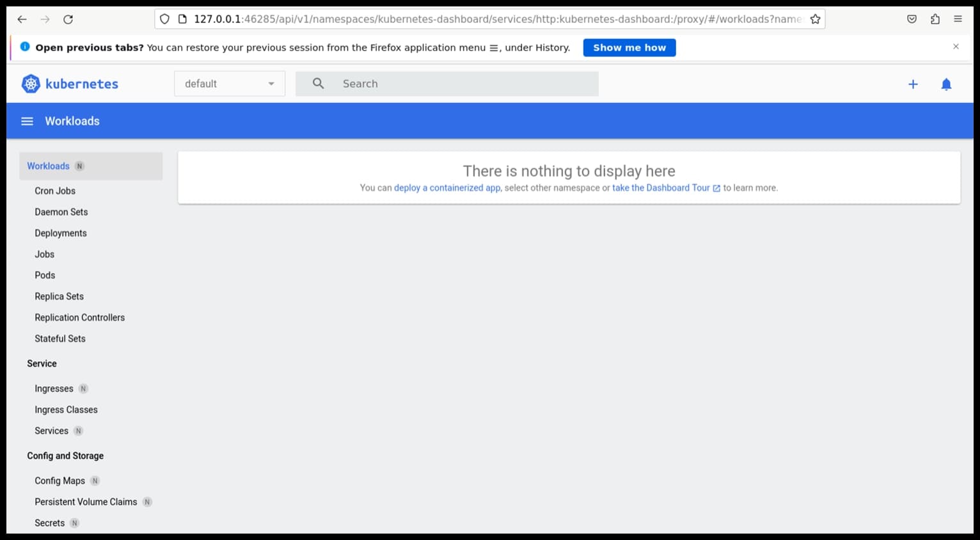This screenshot has height=540, width=980.
Task: Open the notifications bell
Action: [946, 84]
